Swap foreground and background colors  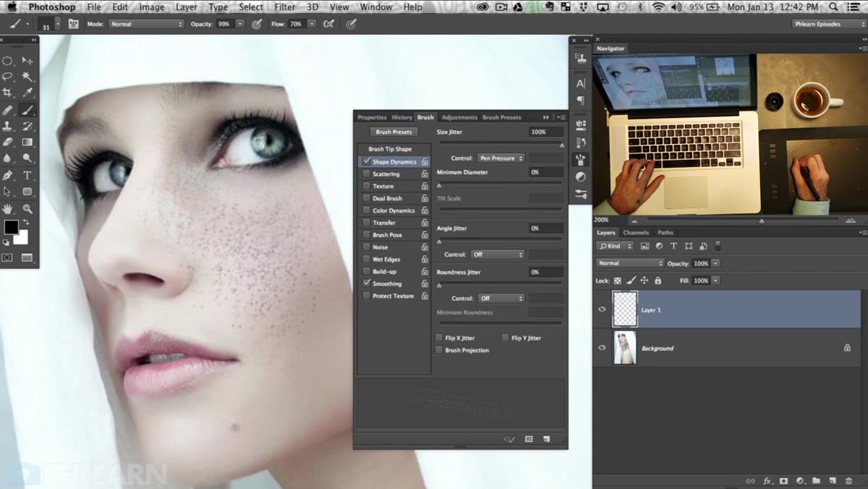[x=27, y=222]
